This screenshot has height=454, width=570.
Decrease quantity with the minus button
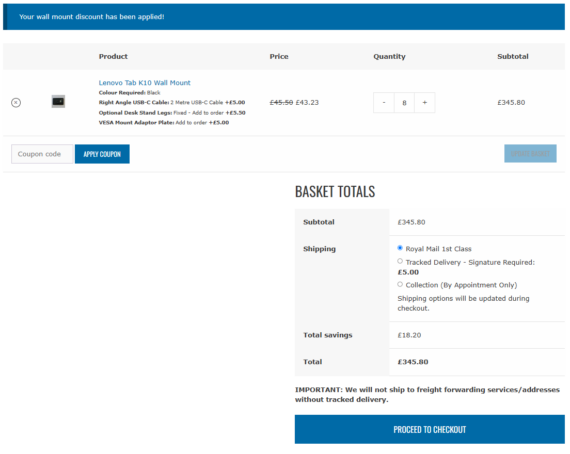click(384, 103)
